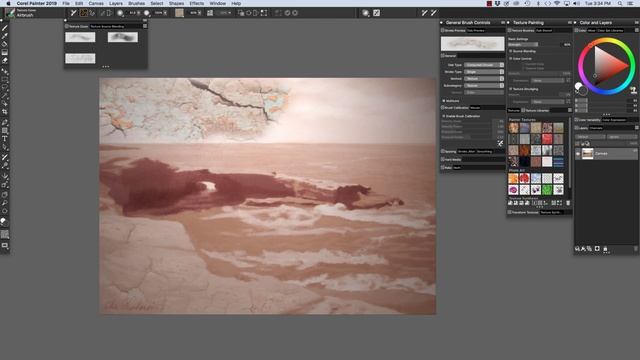Select the Crop tool in the toolbox

pos(4,111)
